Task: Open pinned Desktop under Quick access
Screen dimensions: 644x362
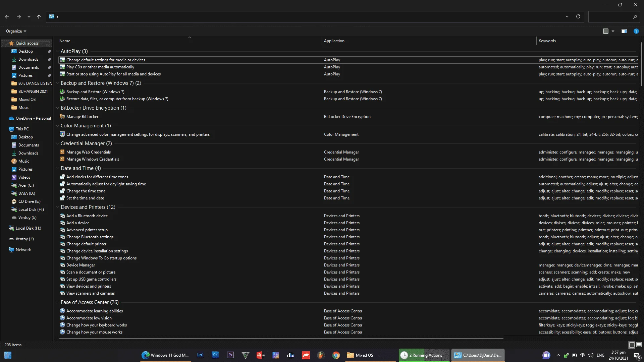Action: [x=25, y=51]
